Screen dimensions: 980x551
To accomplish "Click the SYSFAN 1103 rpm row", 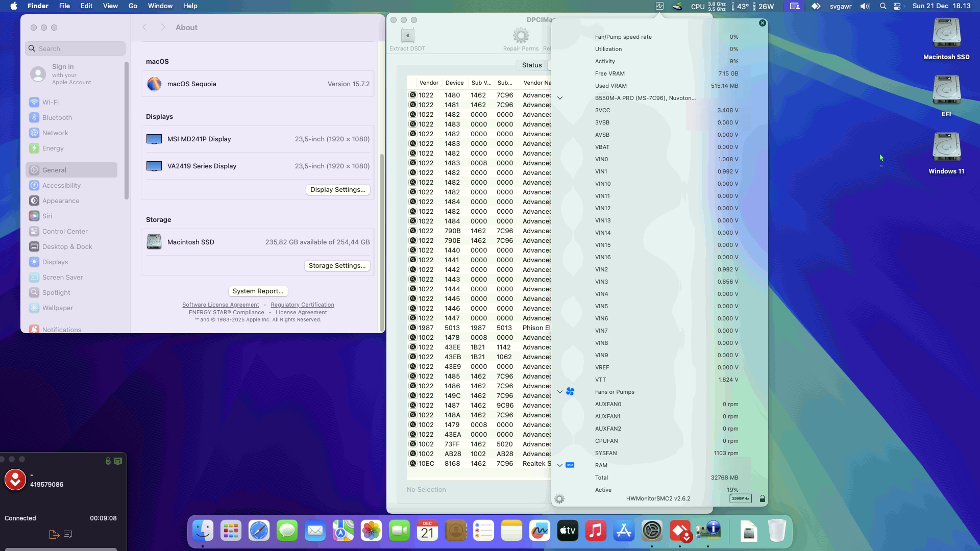I will 659,453.
